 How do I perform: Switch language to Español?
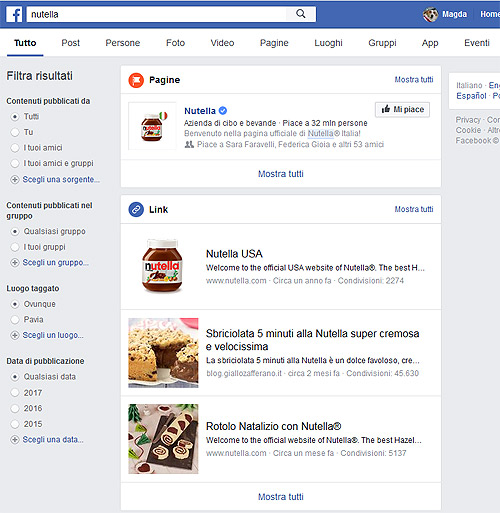coord(471,96)
